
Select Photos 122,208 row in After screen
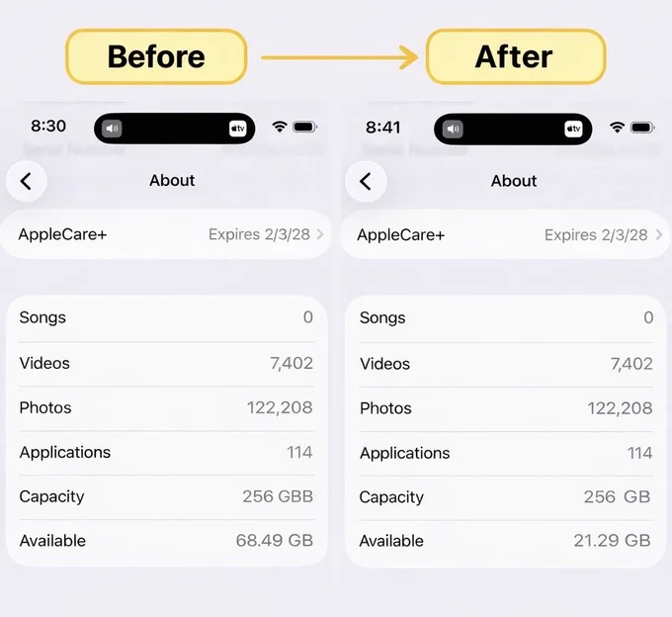coord(506,408)
